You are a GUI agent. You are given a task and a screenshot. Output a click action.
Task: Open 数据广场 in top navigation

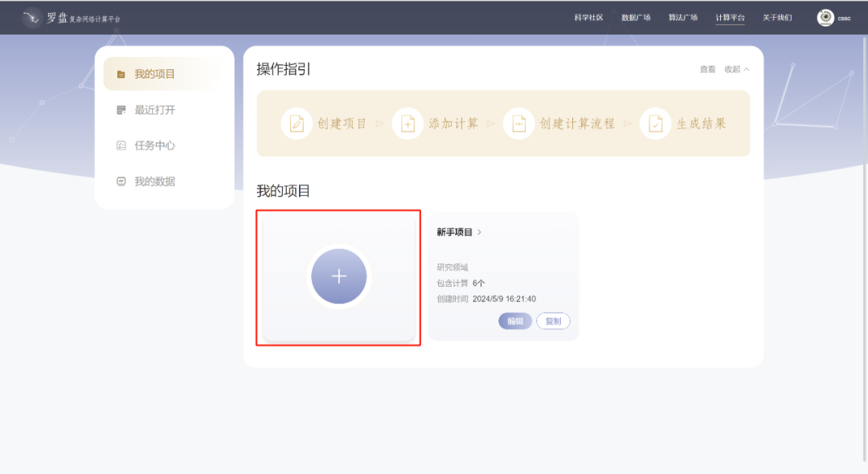coord(636,18)
